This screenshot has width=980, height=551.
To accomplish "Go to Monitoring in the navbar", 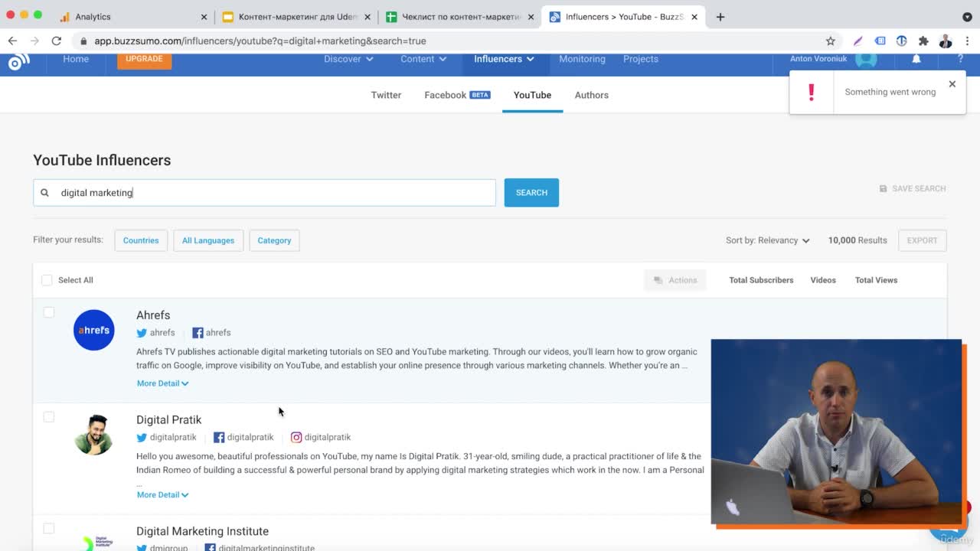I will point(582,59).
